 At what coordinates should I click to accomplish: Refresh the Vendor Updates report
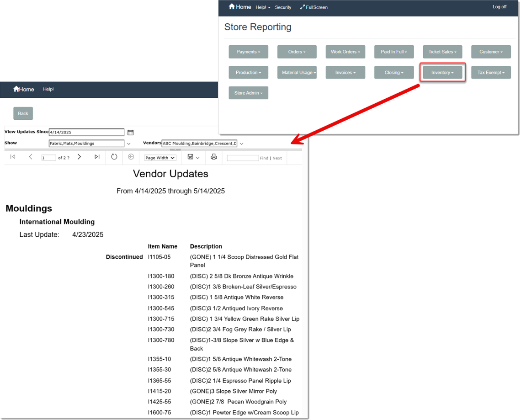114,157
